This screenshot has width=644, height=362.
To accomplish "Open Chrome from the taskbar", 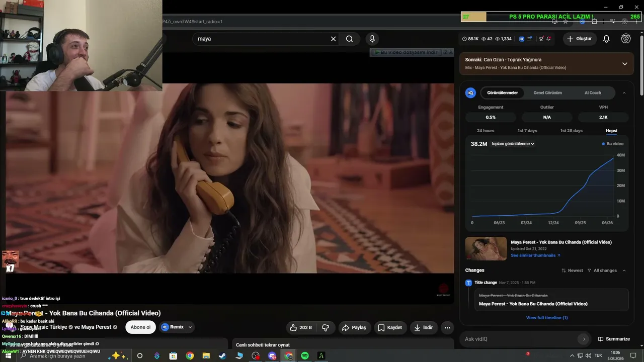I will (x=190, y=356).
